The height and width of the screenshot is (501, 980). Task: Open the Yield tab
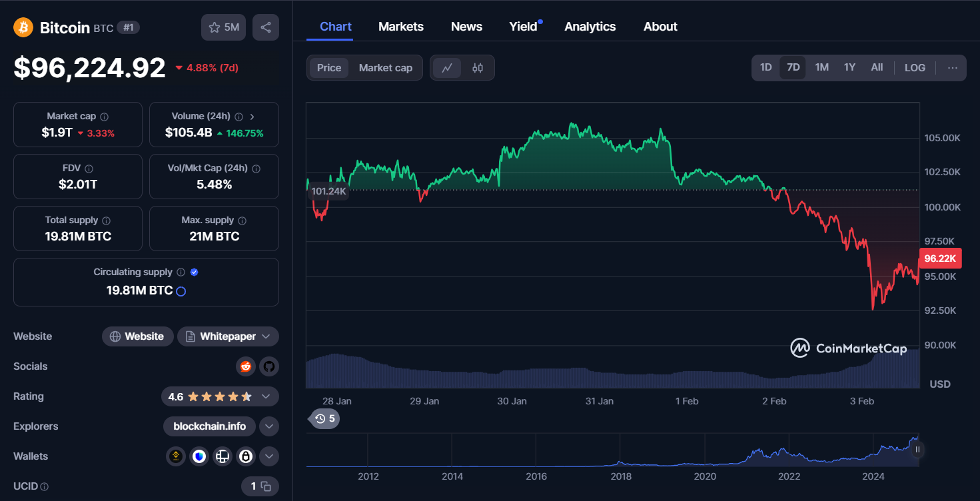click(524, 27)
